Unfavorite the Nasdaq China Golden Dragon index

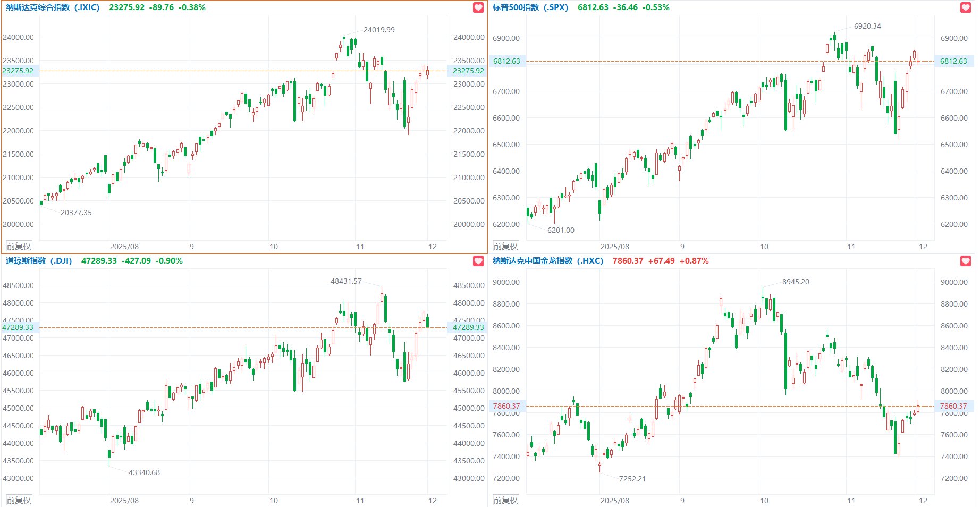(x=966, y=261)
